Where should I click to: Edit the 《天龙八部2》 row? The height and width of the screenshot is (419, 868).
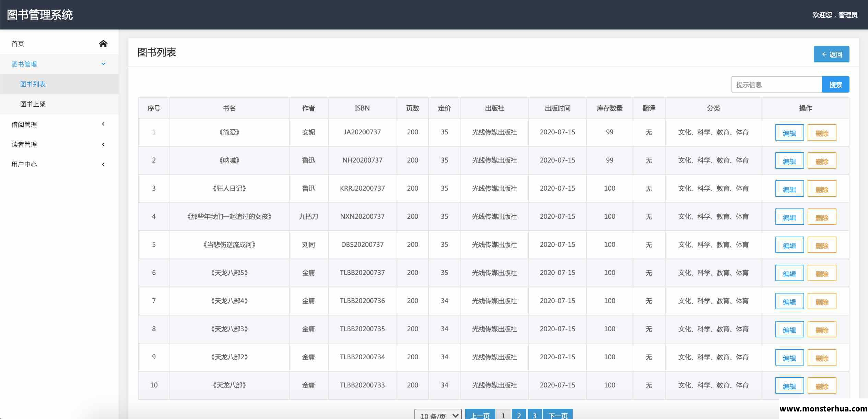pyautogui.click(x=789, y=357)
